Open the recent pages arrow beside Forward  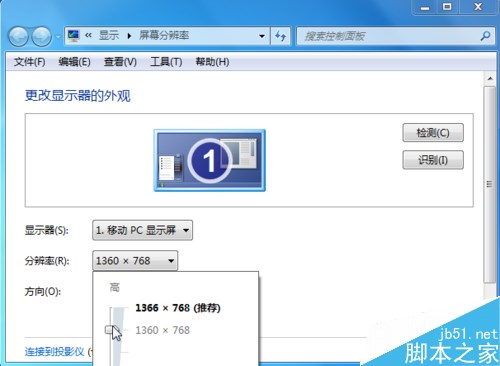[58, 37]
